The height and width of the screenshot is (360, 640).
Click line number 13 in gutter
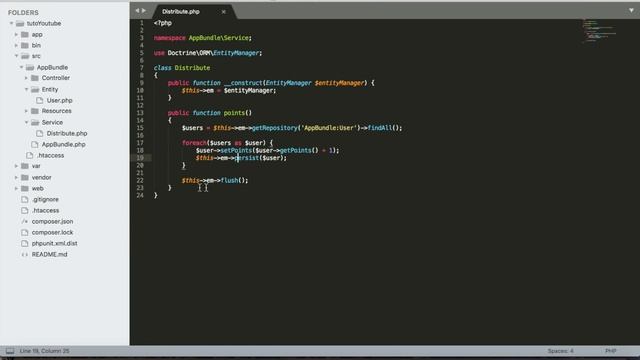[x=140, y=113]
